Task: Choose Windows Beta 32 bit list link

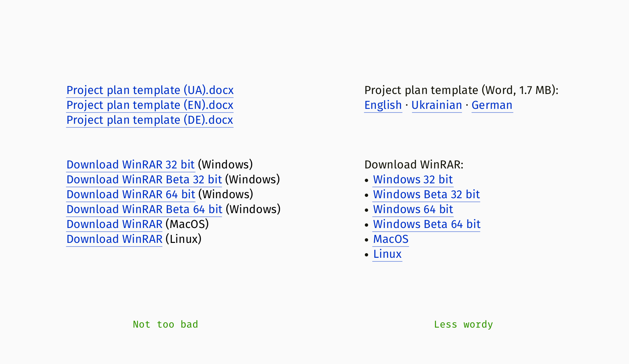Action: [x=426, y=195]
